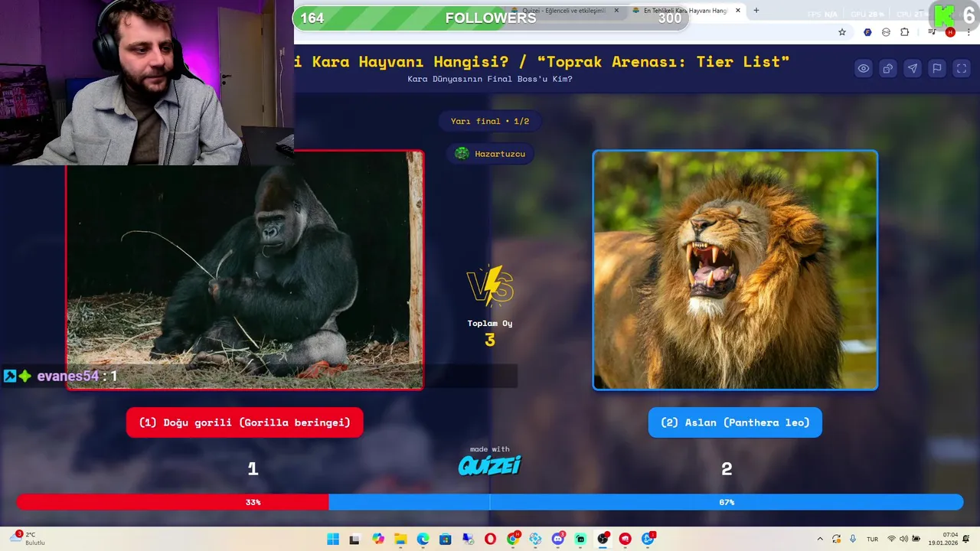Click the Quizei logo link
The image size is (980, 551).
tap(490, 465)
